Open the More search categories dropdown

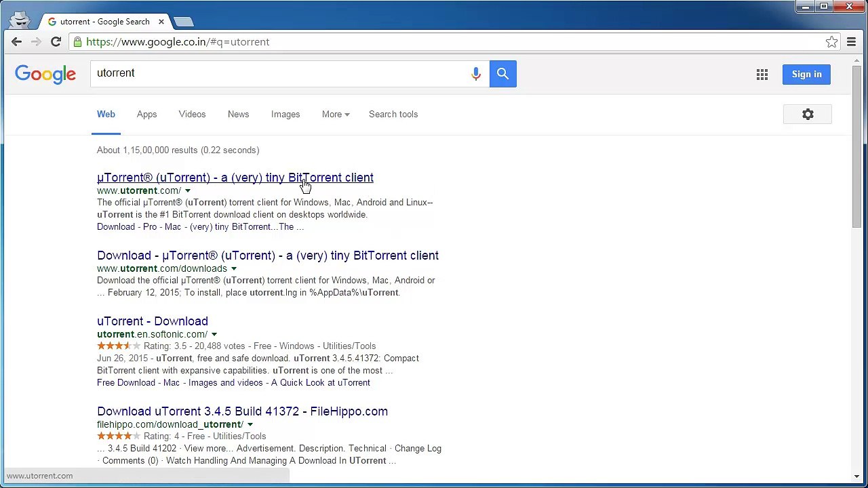pos(336,115)
